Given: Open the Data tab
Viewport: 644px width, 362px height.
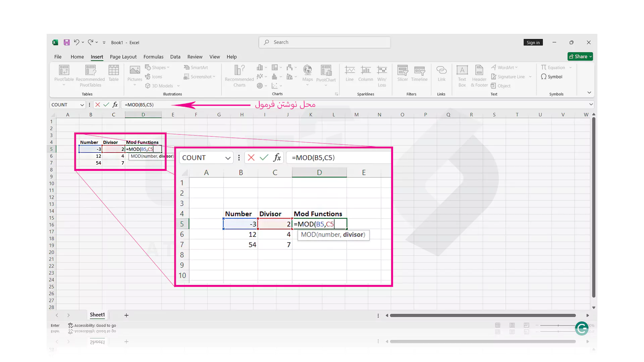Looking at the screenshot, I should point(175,57).
